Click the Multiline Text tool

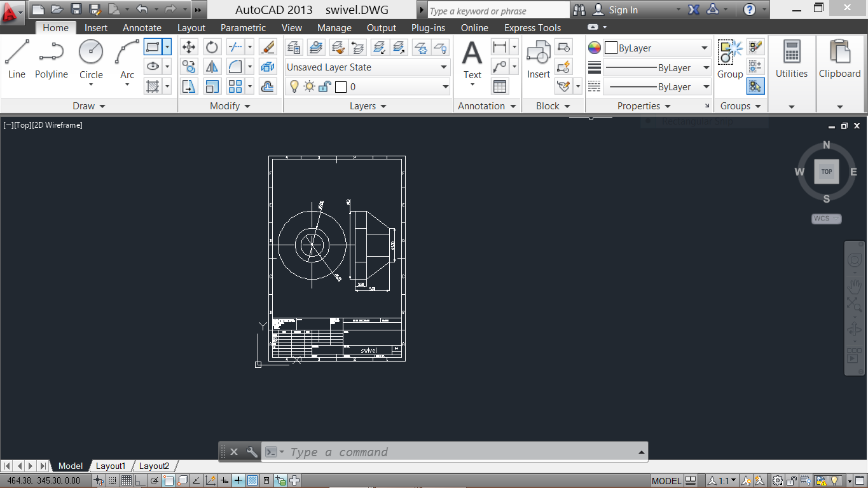coord(472,60)
